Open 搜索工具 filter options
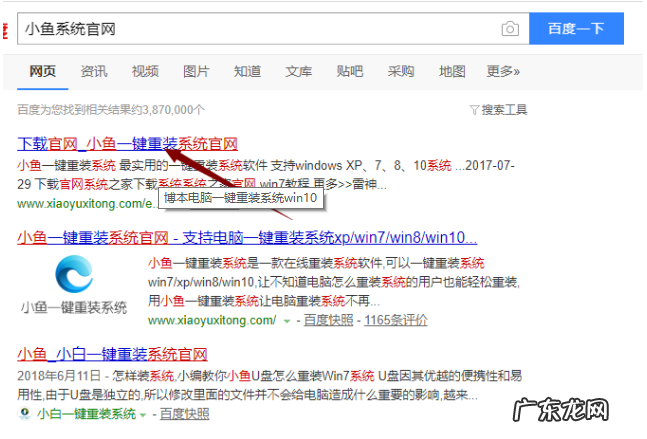Screen dimensions: 647x439 coord(504,110)
